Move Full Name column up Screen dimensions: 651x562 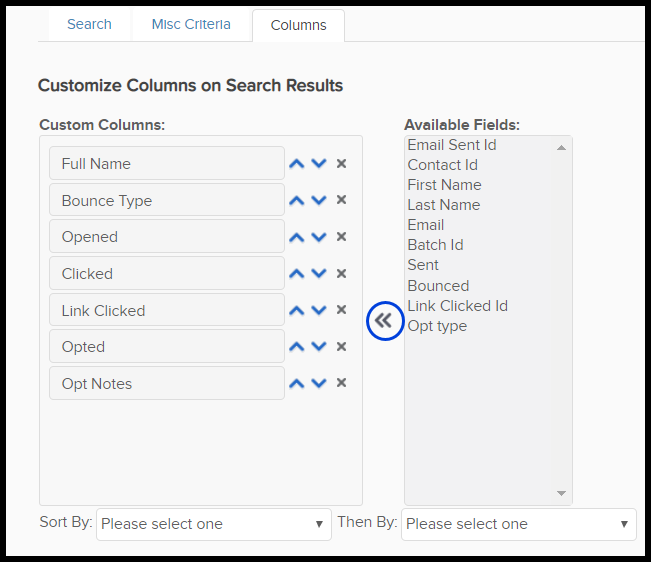(x=296, y=164)
